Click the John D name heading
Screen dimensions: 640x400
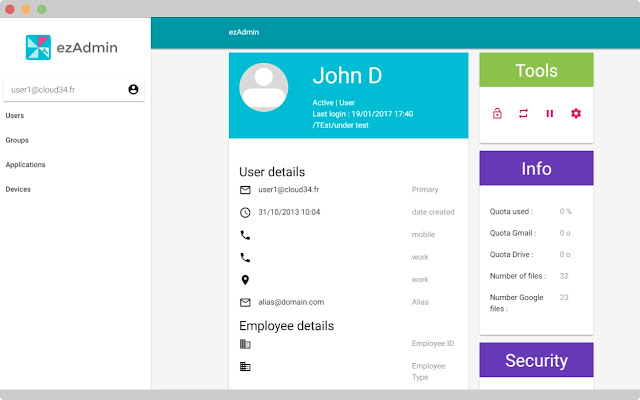[347, 76]
